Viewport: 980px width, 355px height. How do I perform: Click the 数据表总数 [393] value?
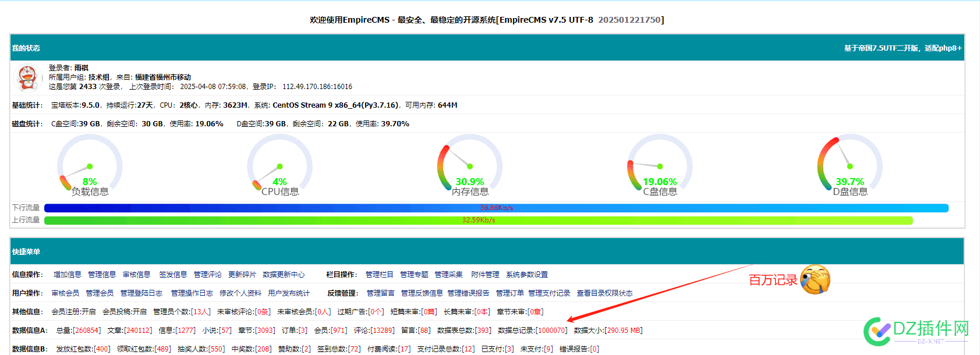click(483, 331)
